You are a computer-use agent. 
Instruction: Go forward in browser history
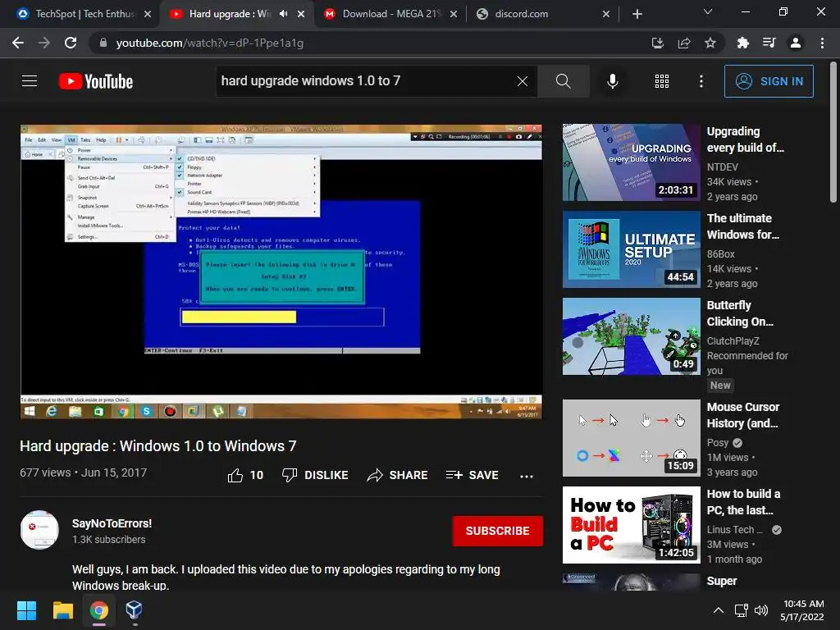44,43
